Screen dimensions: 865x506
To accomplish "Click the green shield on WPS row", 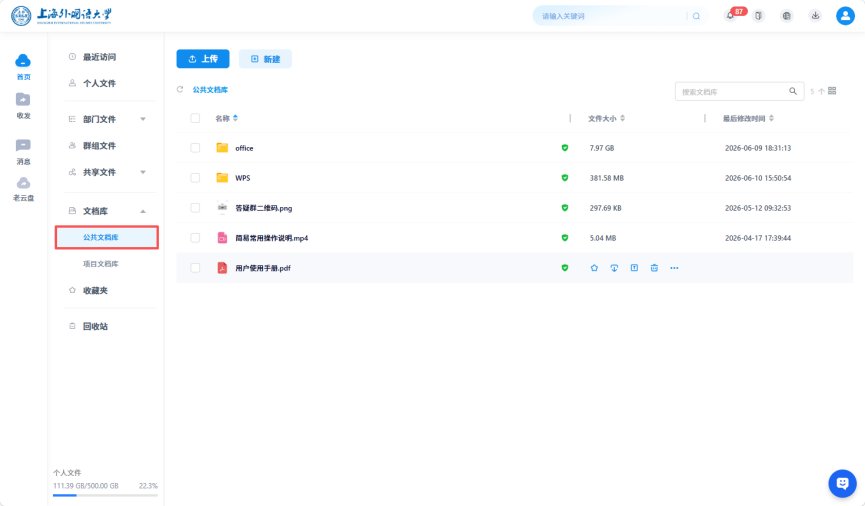I will (x=564, y=178).
